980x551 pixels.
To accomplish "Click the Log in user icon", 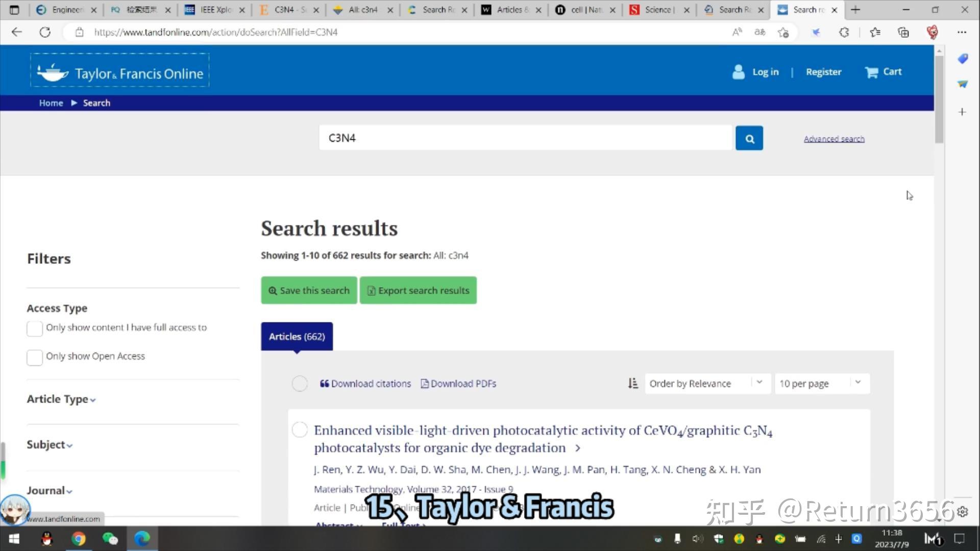I will tap(738, 72).
